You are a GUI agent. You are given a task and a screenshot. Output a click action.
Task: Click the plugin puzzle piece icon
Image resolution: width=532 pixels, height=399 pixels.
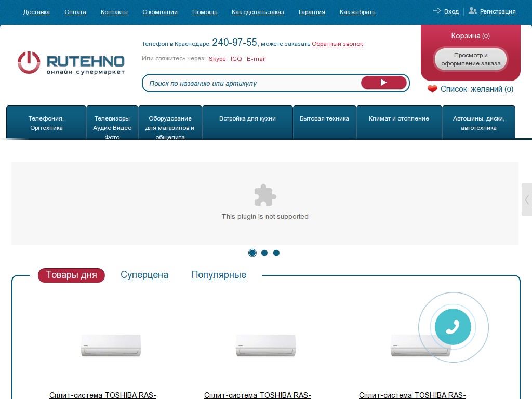pyautogui.click(x=265, y=195)
